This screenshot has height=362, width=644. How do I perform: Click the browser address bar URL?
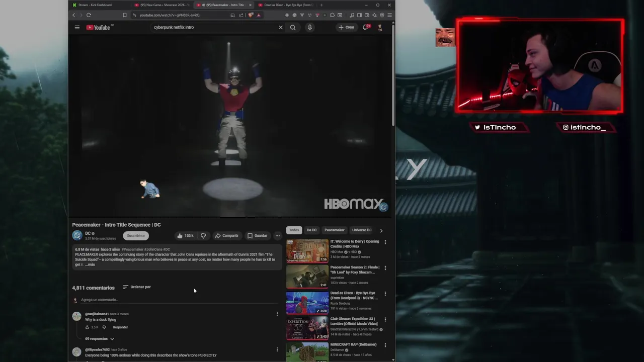pos(170,15)
